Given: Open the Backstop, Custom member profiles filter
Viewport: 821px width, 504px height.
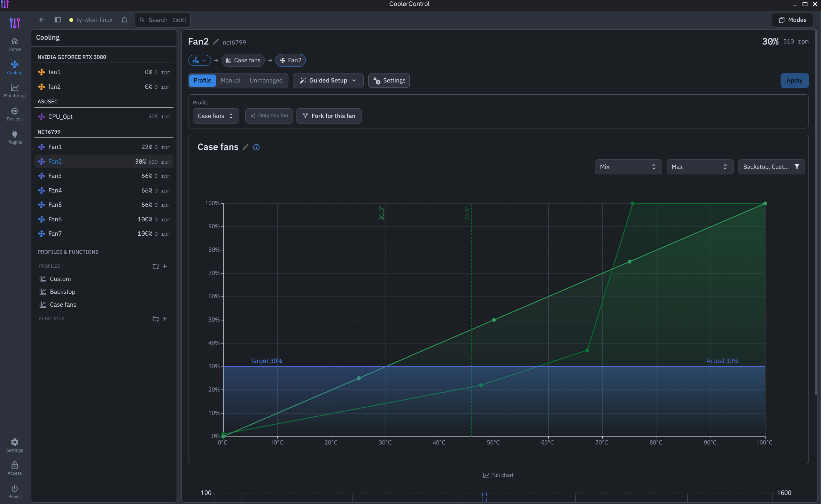Looking at the screenshot, I should coord(772,167).
